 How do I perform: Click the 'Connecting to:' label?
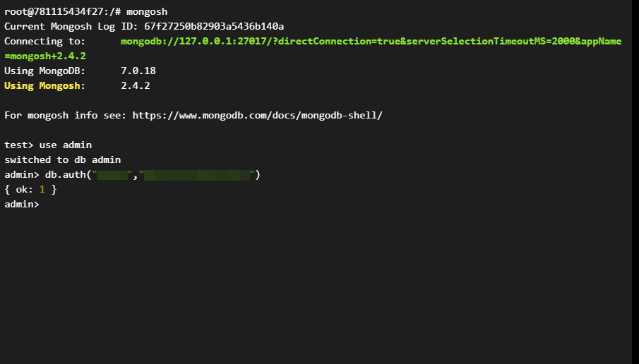(x=44, y=42)
